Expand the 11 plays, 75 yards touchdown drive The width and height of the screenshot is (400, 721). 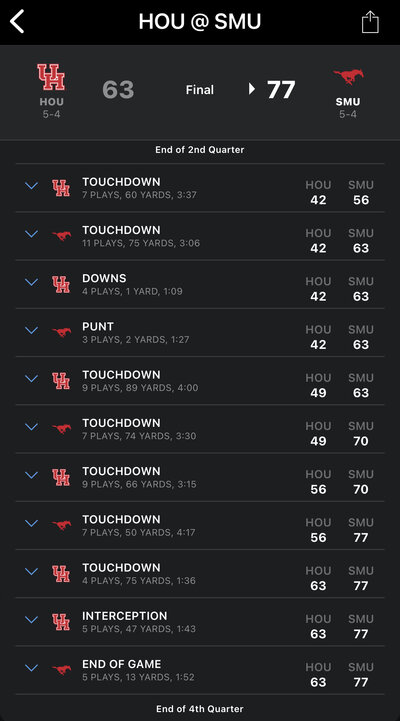31,234
